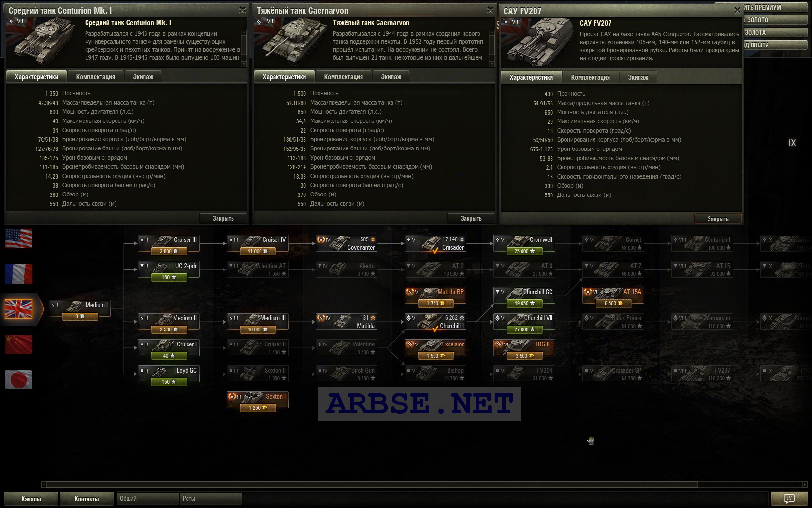Select the UK nation flag
The width and height of the screenshot is (812, 508).
point(18,309)
